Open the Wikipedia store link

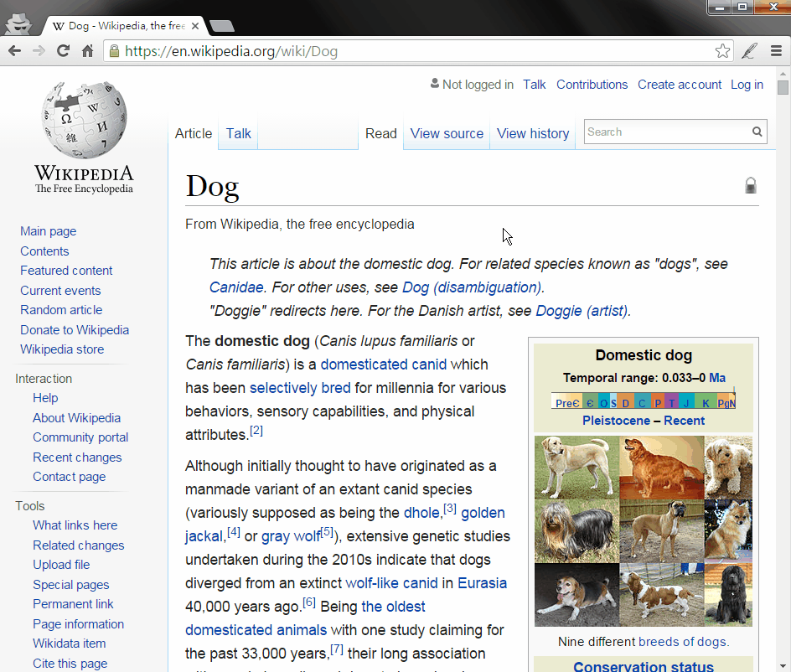tap(61, 349)
